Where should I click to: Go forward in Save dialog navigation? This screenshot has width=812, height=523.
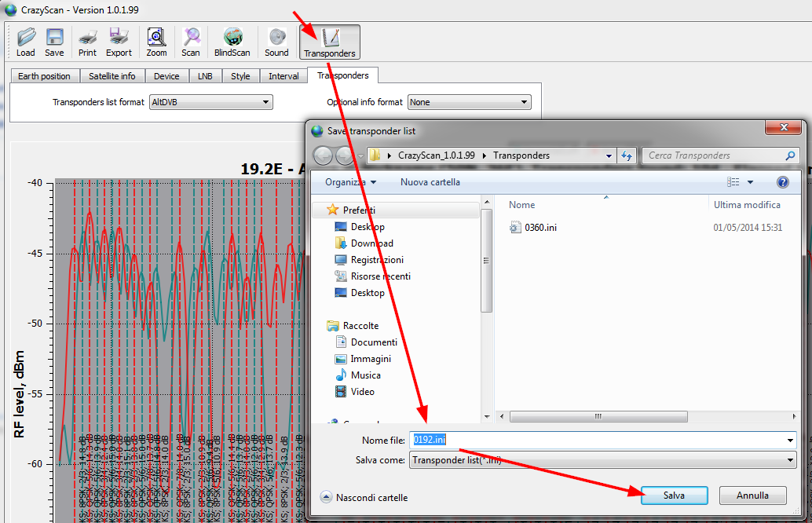coord(345,155)
